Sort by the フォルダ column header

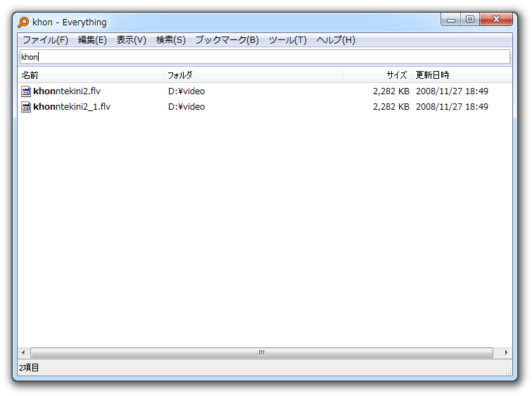(254, 75)
